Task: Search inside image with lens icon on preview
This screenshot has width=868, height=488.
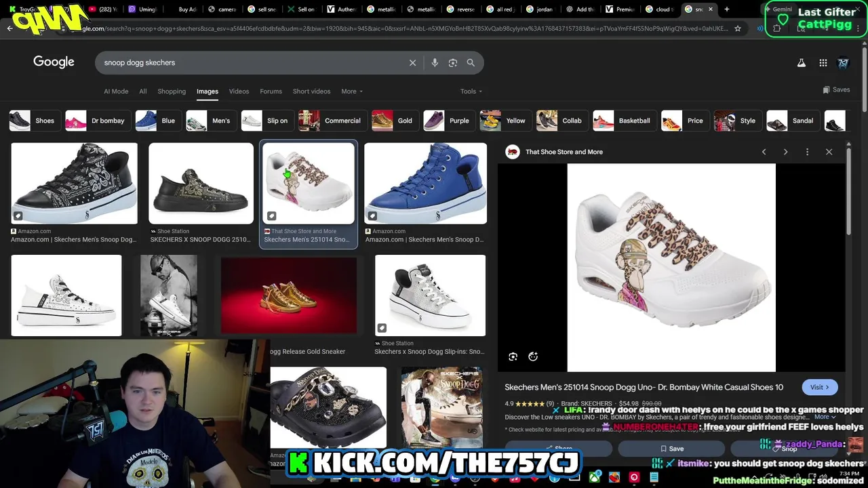Action: click(513, 357)
